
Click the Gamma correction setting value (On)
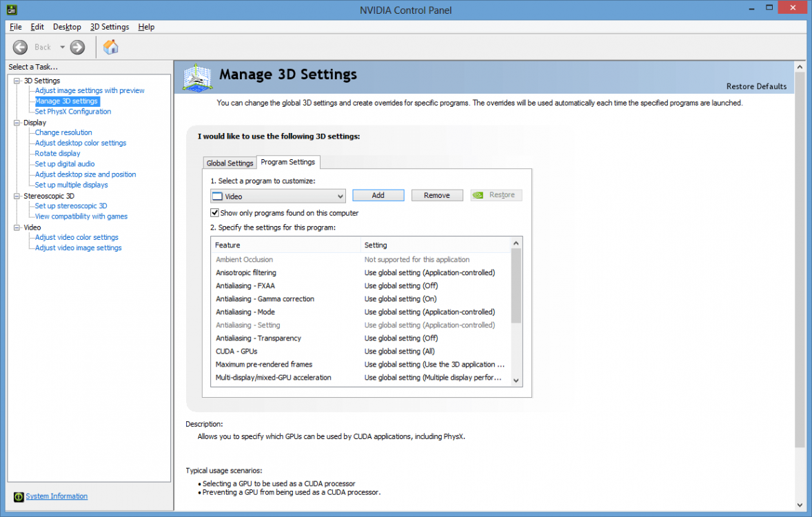coord(400,299)
